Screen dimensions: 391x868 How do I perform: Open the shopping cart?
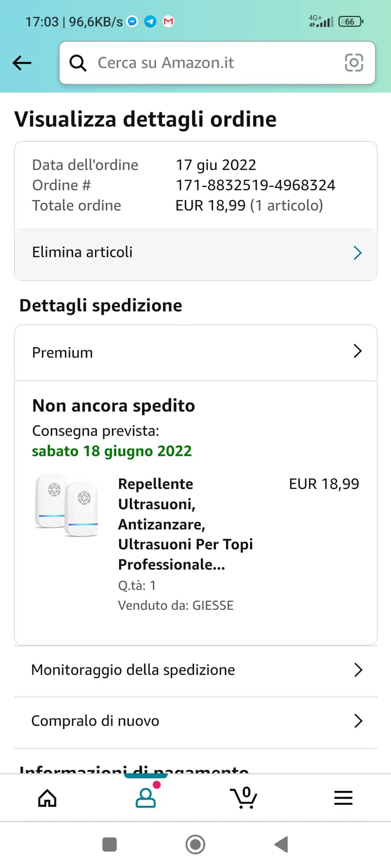[244, 798]
